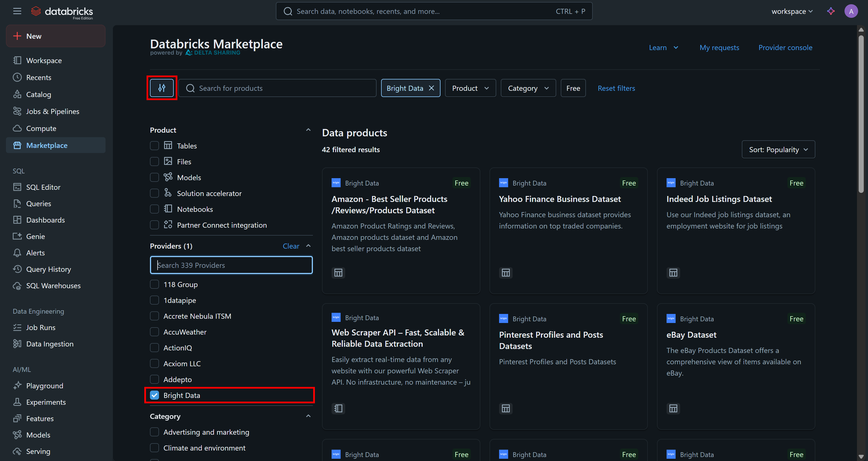Check the Tables product filter
The image size is (868, 461).
coord(154,145)
